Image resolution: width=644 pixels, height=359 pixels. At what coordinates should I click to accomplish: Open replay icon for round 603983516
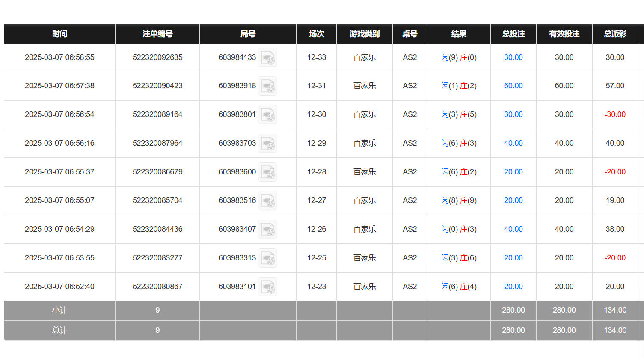pyautogui.click(x=268, y=201)
